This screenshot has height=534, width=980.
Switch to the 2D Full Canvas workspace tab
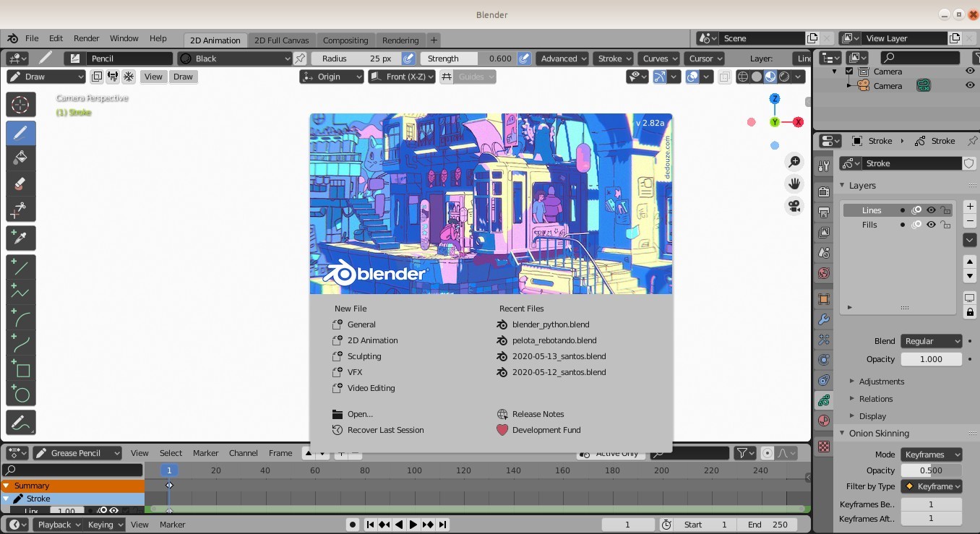click(282, 40)
